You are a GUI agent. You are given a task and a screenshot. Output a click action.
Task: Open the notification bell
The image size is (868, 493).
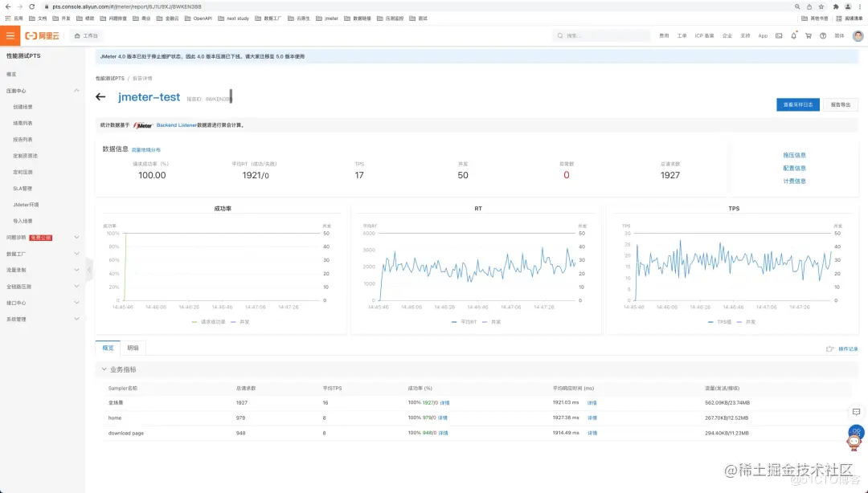(793, 35)
